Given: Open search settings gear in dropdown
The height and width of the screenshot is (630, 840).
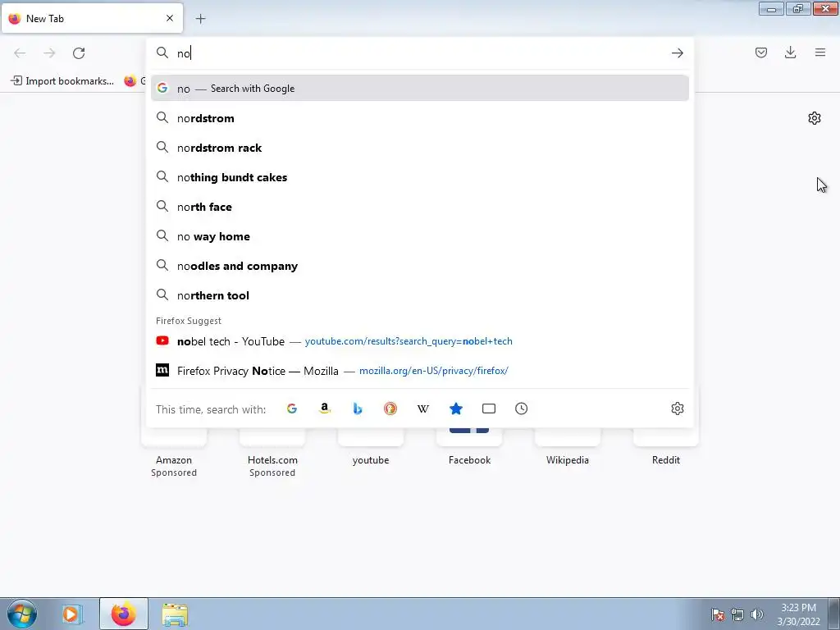Looking at the screenshot, I should [x=677, y=409].
